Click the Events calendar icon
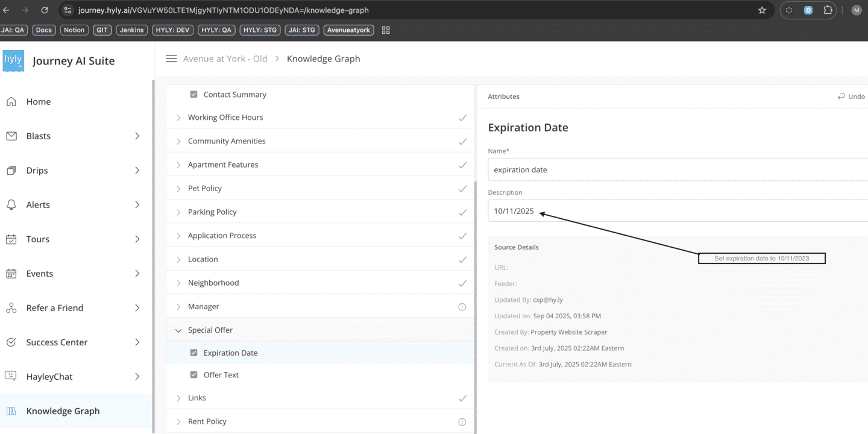The width and height of the screenshot is (868, 434). [11, 274]
